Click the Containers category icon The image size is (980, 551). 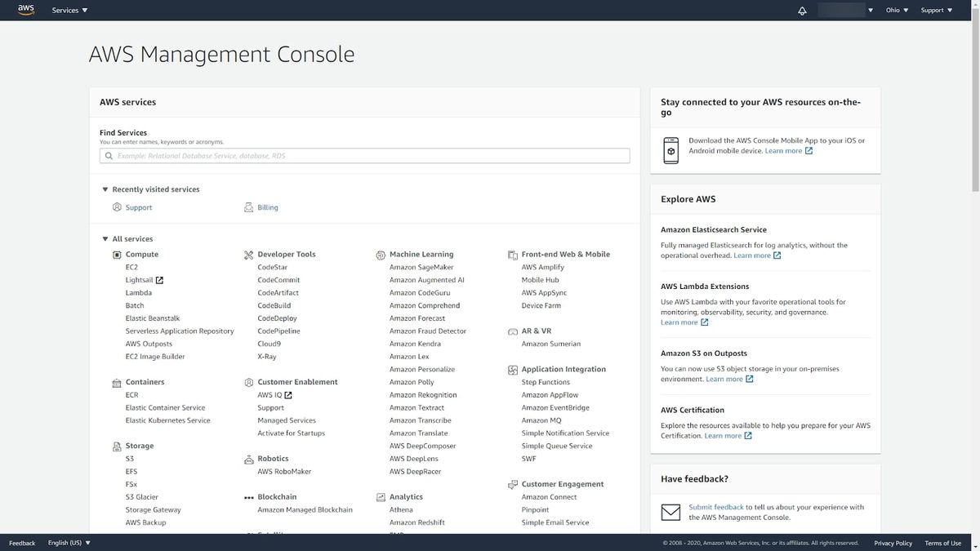(x=118, y=381)
